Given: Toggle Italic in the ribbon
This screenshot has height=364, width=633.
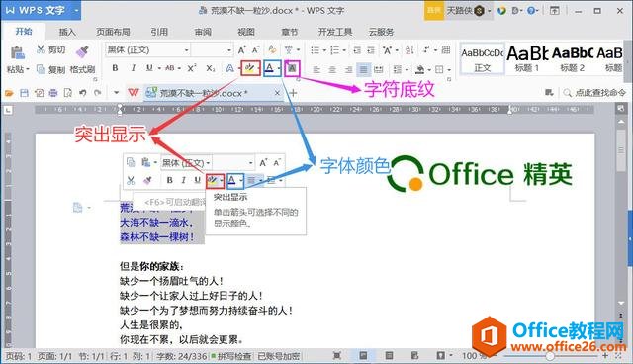Looking at the screenshot, I should [x=133, y=68].
